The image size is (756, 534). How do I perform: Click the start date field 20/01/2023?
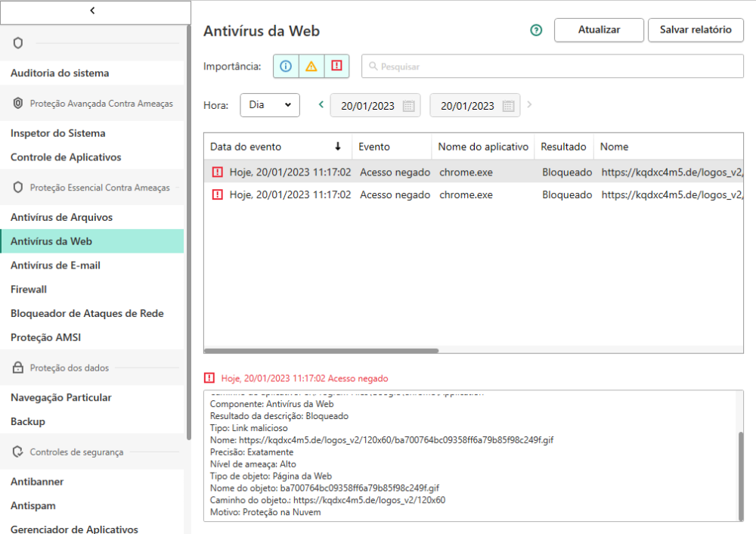point(375,105)
